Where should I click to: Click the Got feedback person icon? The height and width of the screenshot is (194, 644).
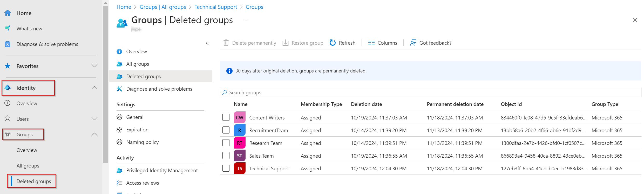[413, 43]
